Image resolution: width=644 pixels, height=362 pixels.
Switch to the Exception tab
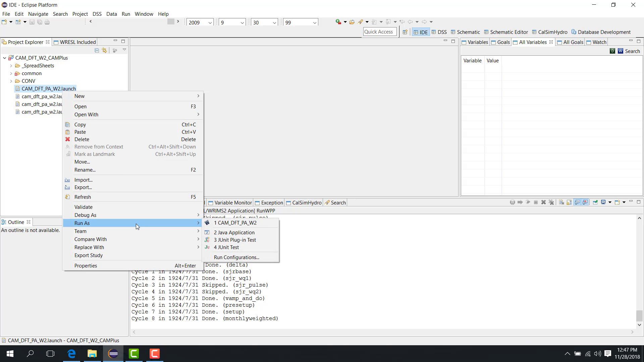(x=269, y=203)
